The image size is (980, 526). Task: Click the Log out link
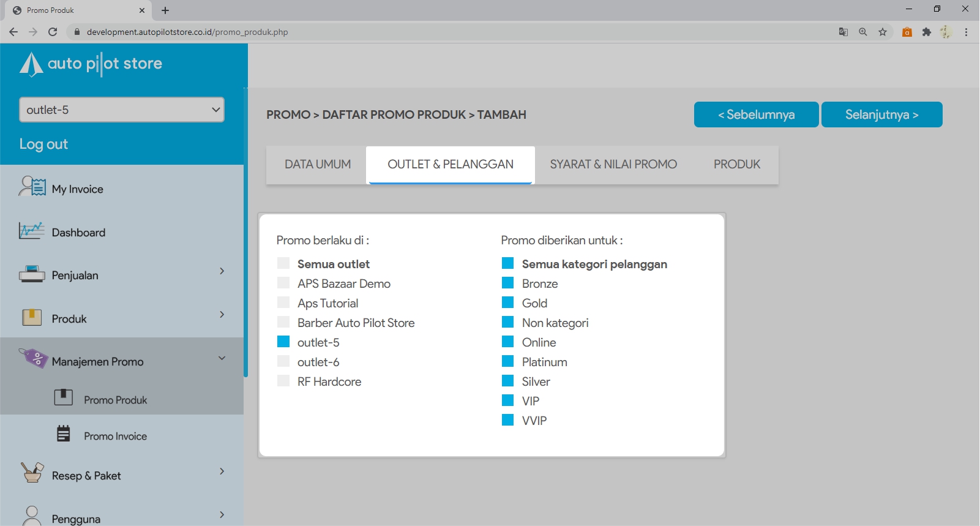pyautogui.click(x=43, y=144)
